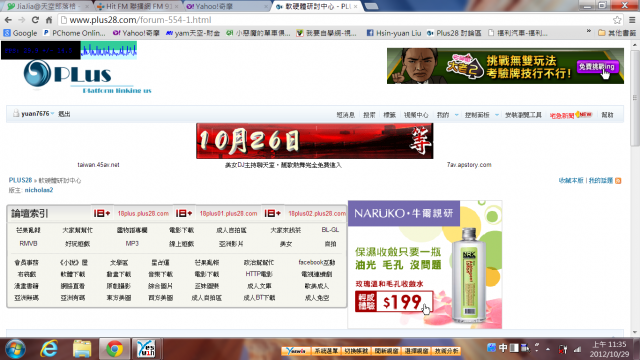This screenshot has width=640, height=360.
Task: Click the icon before 18plus01.plus28.com
Action: [x=184, y=213]
